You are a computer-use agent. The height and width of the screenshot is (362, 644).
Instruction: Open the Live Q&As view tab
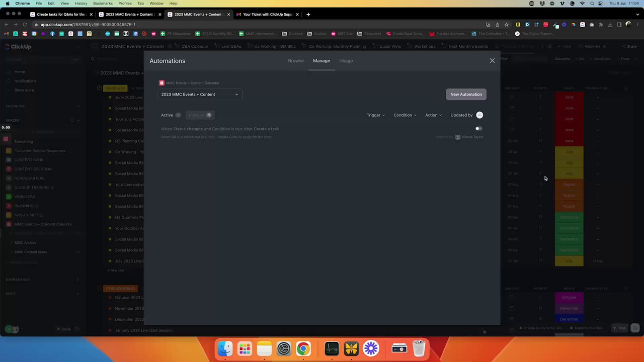coord(231,47)
